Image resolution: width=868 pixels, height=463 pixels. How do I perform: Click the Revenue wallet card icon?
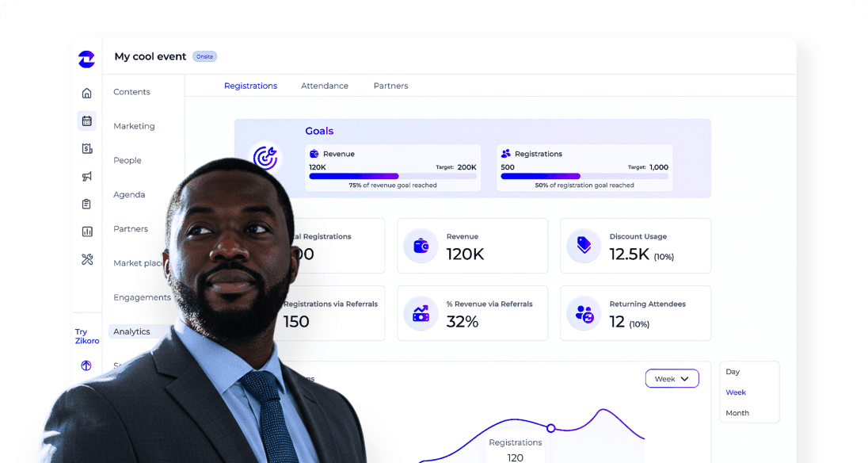coord(421,245)
